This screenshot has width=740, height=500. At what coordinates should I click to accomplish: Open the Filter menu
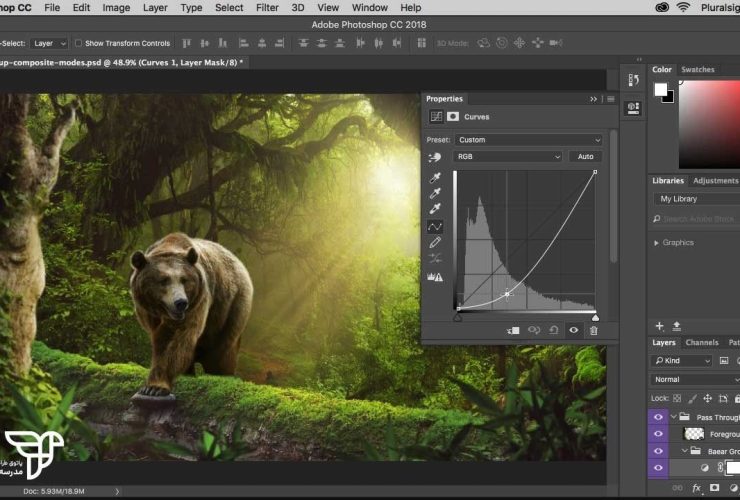[x=267, y=8]
